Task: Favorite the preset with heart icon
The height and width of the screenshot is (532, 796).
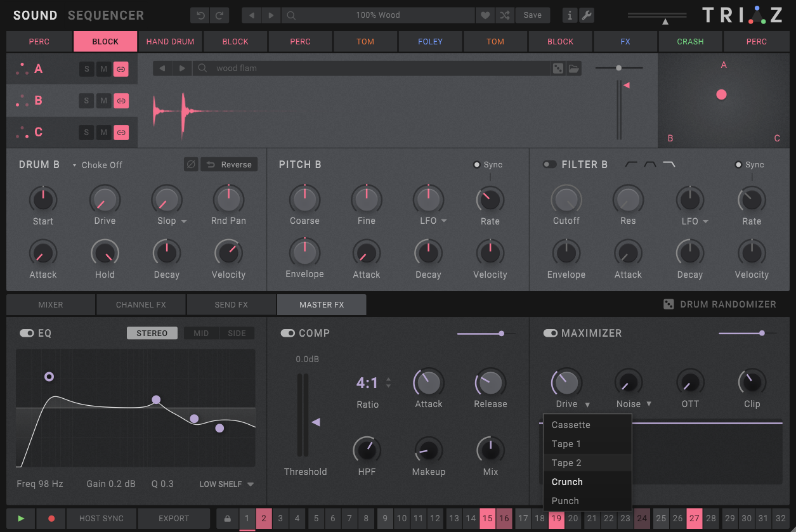Action: pos(485,15)
